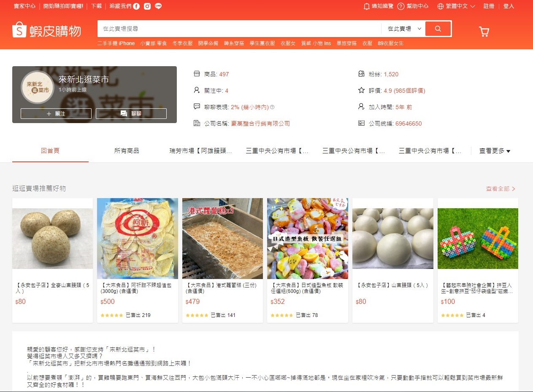The height and width of the screenshot is (392, 533).
Task: Click the 公司統編 ID card icon
Action: click(x=361, y=124)
